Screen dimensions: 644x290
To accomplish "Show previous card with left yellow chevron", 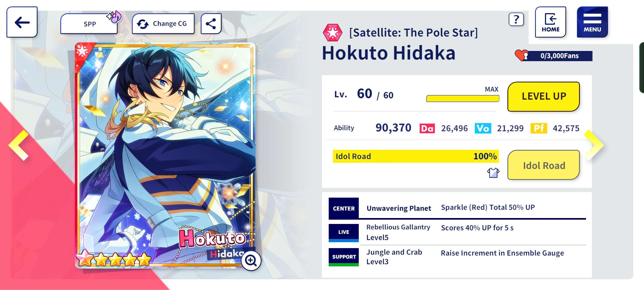I will coord(19,145).
